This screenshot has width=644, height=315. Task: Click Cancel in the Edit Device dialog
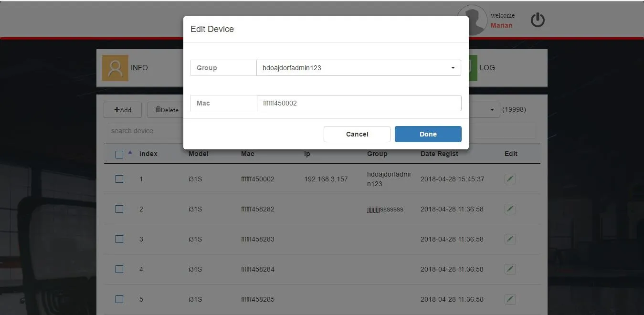(x=357, y=134)
